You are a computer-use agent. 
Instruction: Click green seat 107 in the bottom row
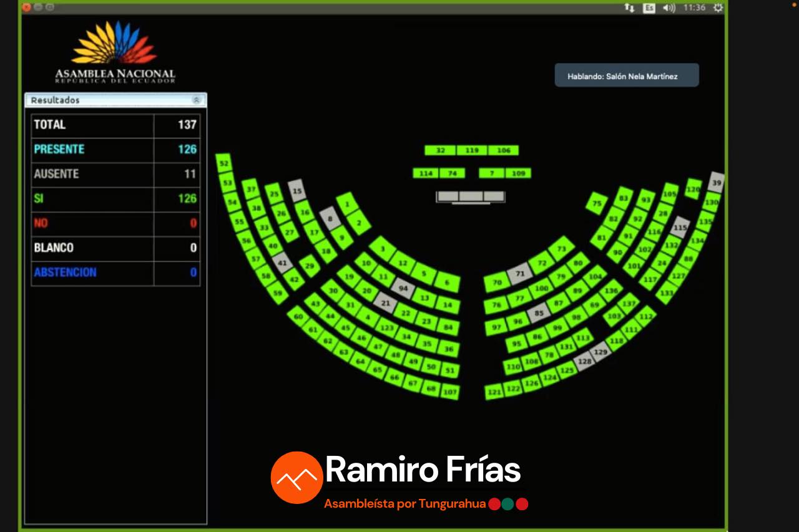449,392
